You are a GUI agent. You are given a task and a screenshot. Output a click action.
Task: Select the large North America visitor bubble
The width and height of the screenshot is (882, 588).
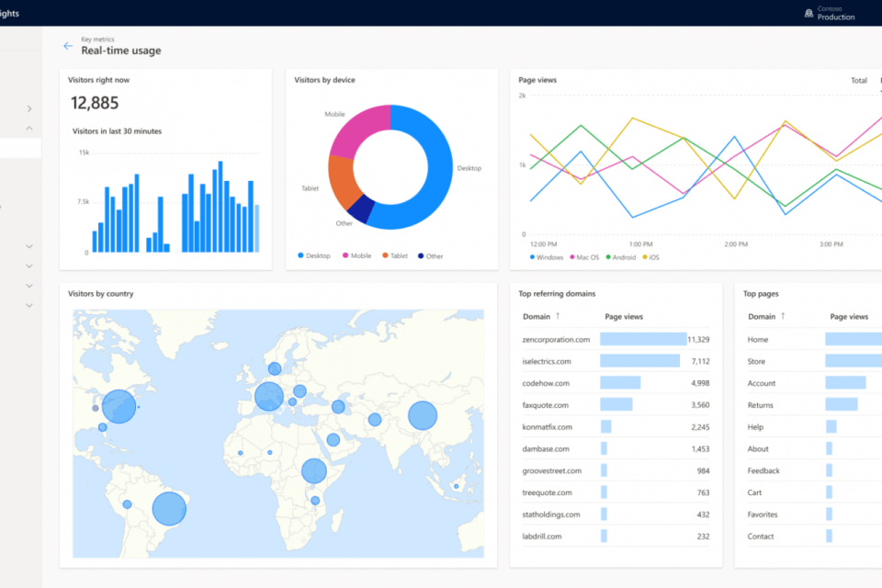click(x=119, y=405)
